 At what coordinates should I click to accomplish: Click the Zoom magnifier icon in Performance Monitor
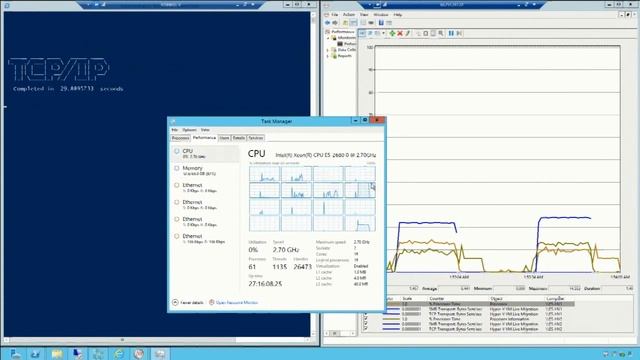[x=441, y=33]
